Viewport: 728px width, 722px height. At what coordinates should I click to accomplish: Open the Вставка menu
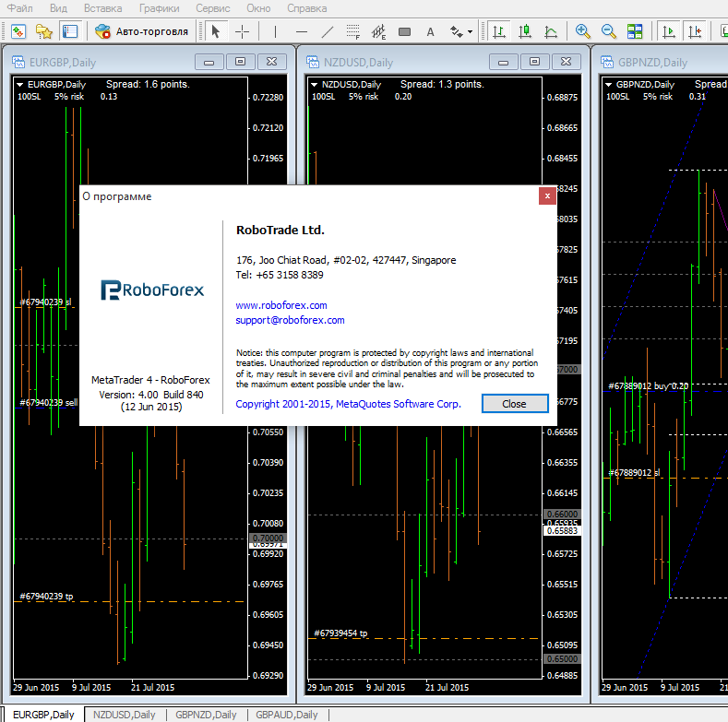coord(103,8)
